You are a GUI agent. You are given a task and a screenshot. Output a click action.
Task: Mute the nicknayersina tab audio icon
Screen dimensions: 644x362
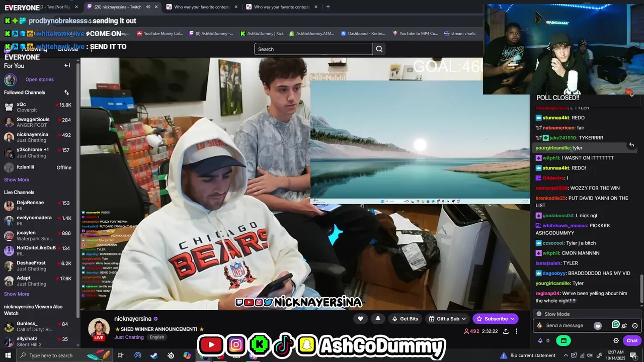[x=148, y=7]
